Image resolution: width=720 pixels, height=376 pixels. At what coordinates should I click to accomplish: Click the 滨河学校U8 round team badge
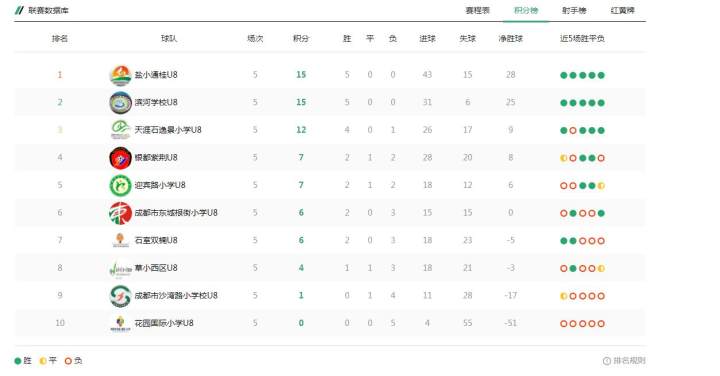tap(120, 102)
